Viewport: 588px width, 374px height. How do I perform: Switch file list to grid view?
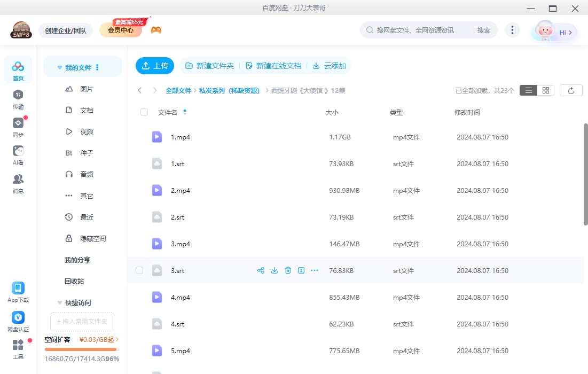[x=545, y=90]
